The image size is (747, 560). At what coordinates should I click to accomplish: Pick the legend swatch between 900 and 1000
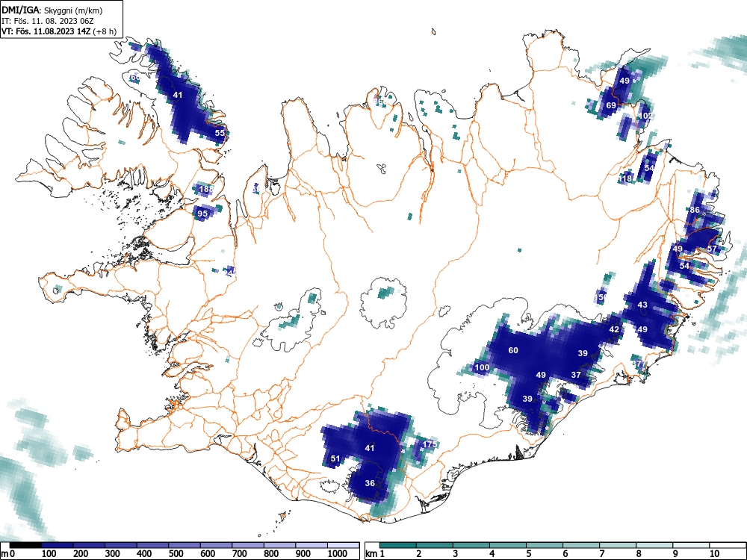coord(311,545)
